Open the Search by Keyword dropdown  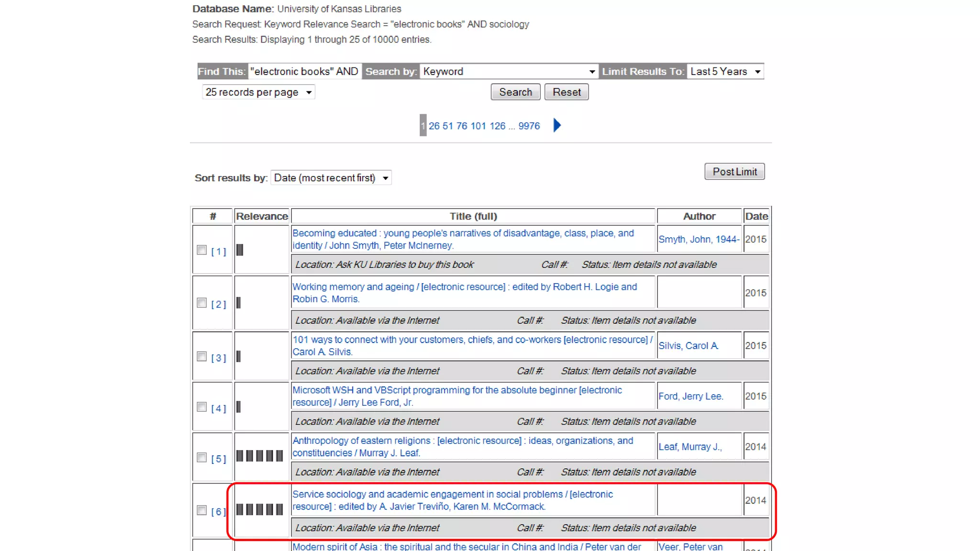509,71
